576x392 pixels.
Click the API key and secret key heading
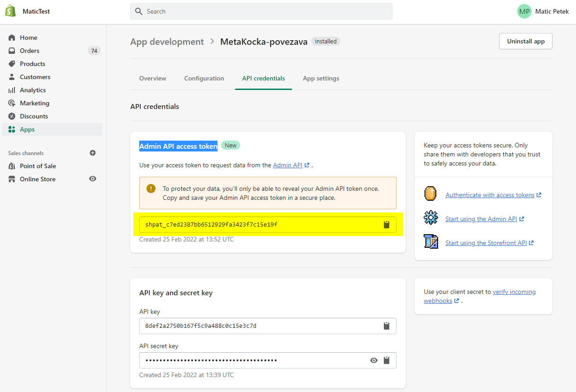pos(176,293)
